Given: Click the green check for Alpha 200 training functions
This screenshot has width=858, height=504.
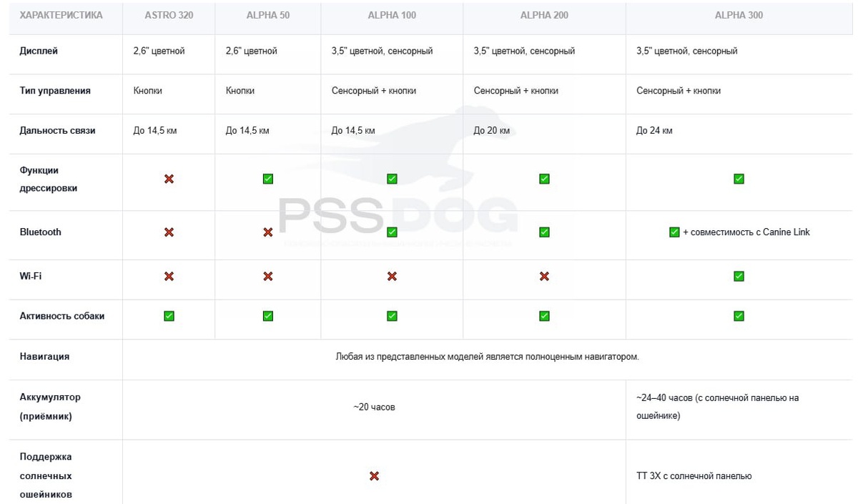Looking at the screenshot, I should 544,179.
